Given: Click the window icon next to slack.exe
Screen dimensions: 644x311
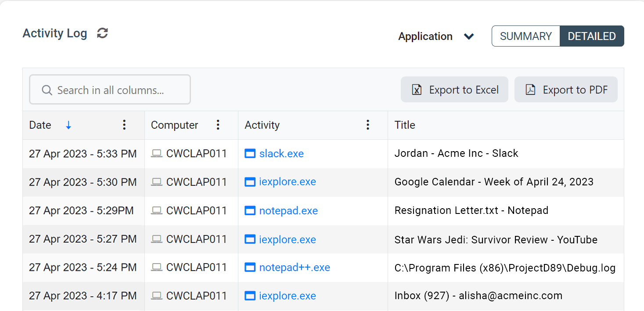Looking at the screenshot, I should tap(250, 154).
